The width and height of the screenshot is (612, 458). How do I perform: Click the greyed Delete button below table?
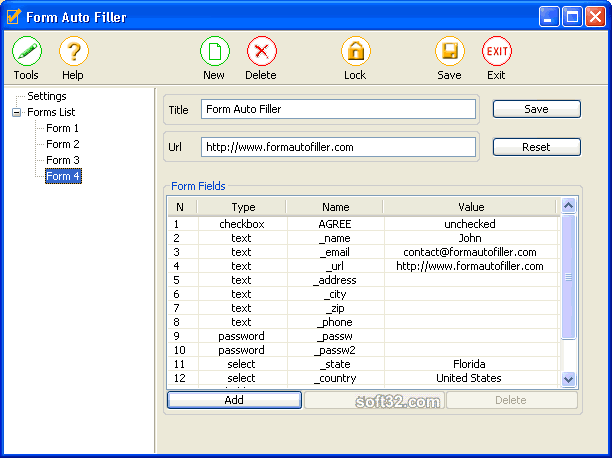click(x=511, y=400)
